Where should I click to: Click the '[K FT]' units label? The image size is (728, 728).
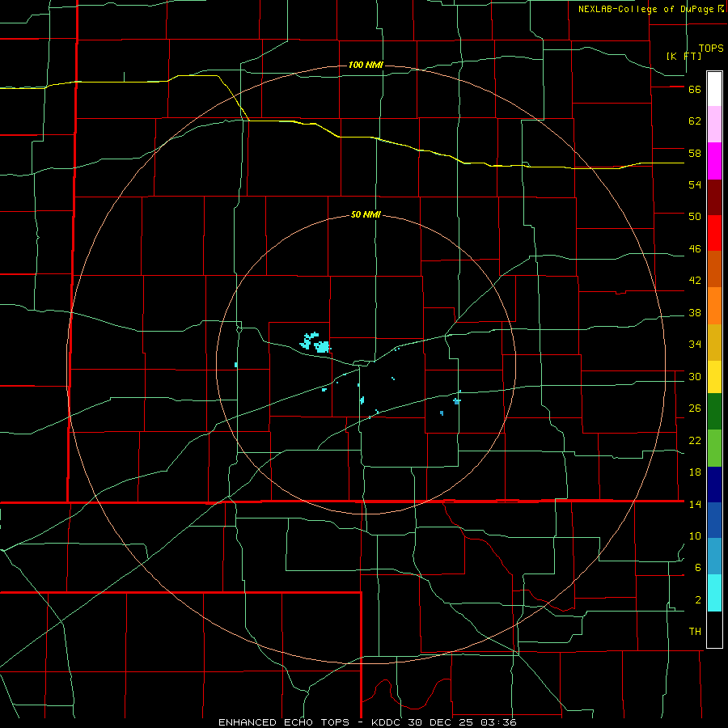[684, 56]
